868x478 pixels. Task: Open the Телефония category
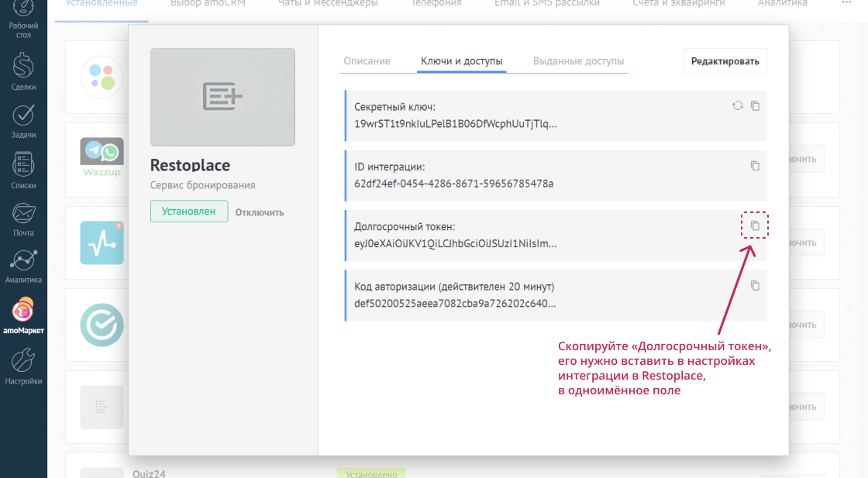click(436, 4)
